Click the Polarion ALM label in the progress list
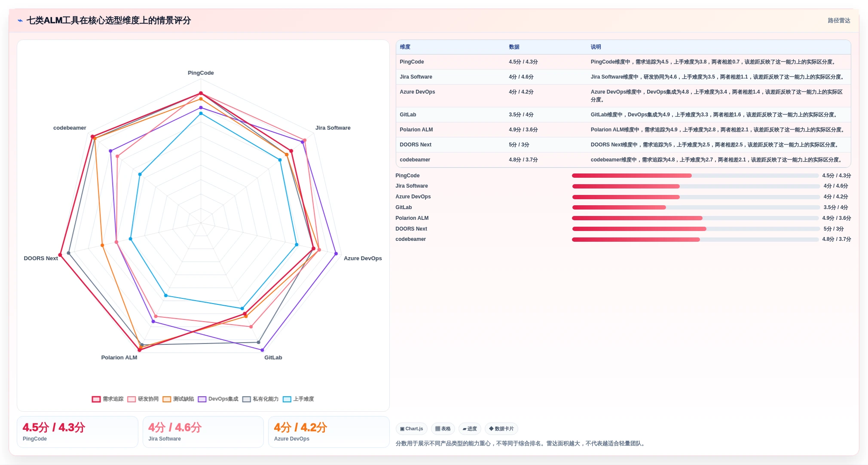The width and height of the screenshot is (868, 465). tap(412, 218)
